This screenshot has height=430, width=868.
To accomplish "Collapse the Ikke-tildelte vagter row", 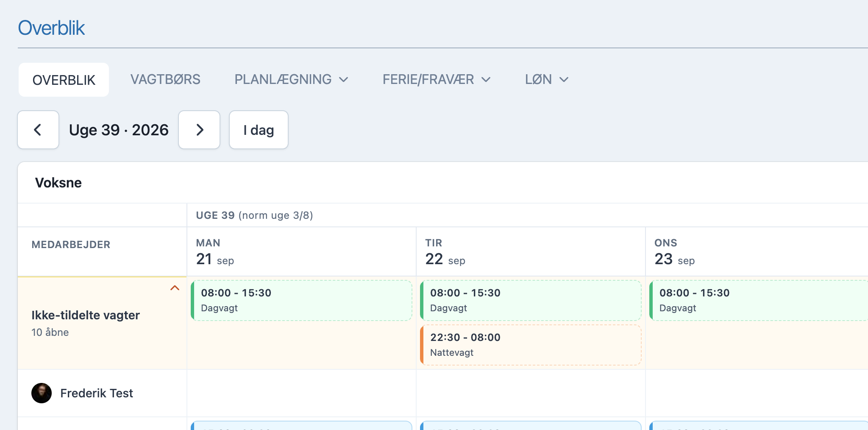I will (x=175, y=288).
